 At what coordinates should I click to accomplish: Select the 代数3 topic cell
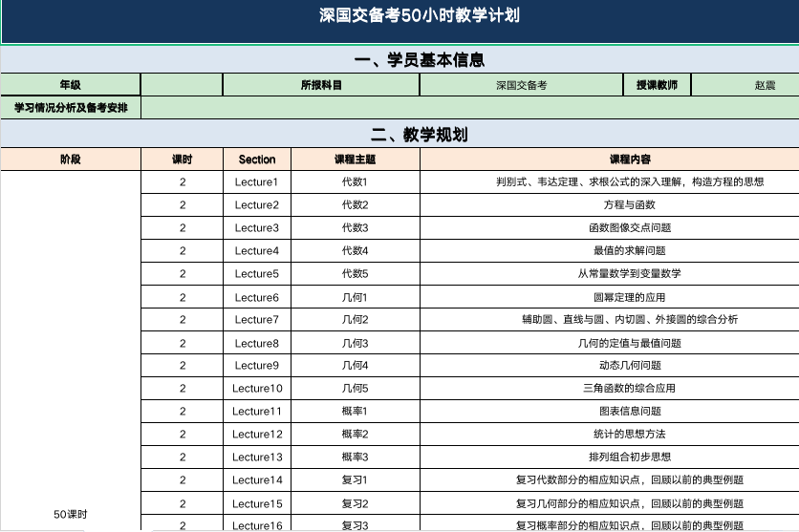tap(356, 227)
